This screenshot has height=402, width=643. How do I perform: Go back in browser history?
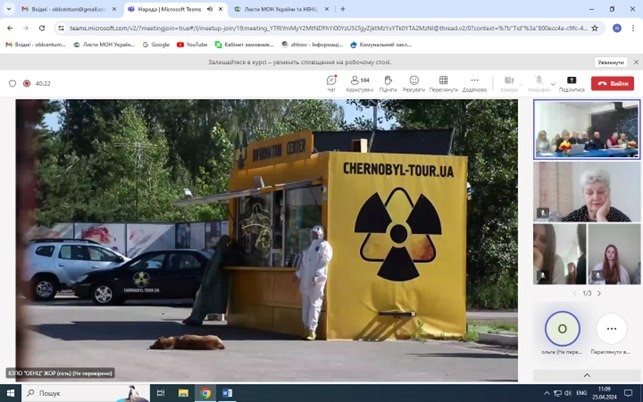pos(10,28)
